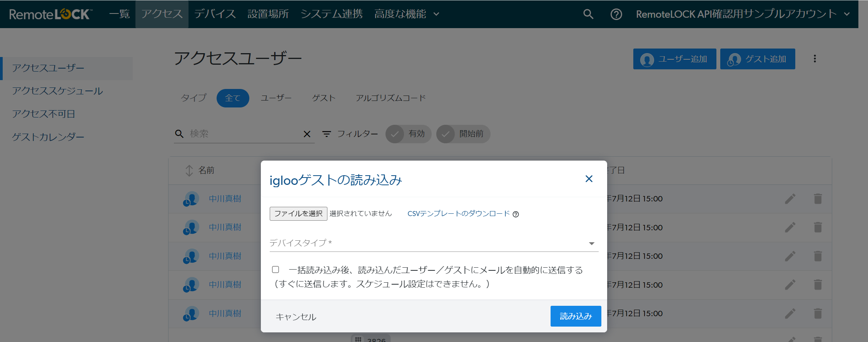
Task: Open 設置場所 in top navigation
Action: pyautogui.click(x=268, y=14)
